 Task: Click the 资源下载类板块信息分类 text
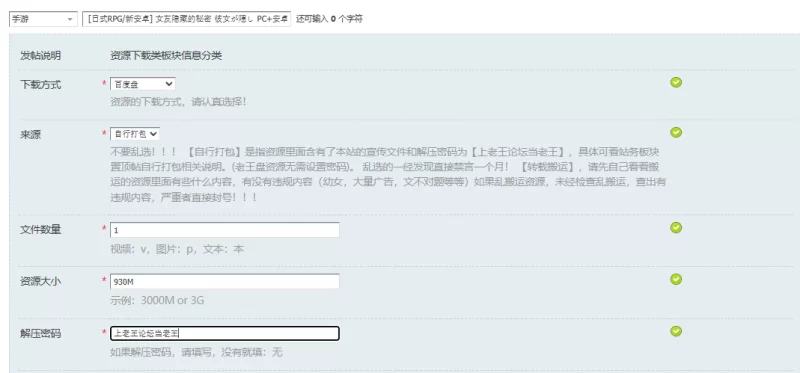(x=166, y=56)
